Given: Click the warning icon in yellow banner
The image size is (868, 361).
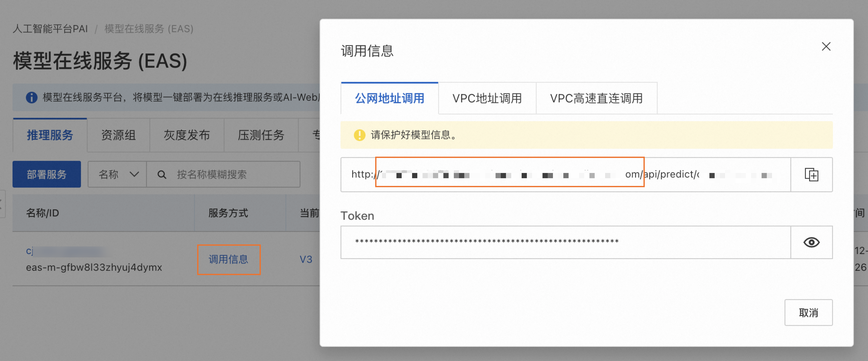Looking at the screenshot, I should [359, 135].
